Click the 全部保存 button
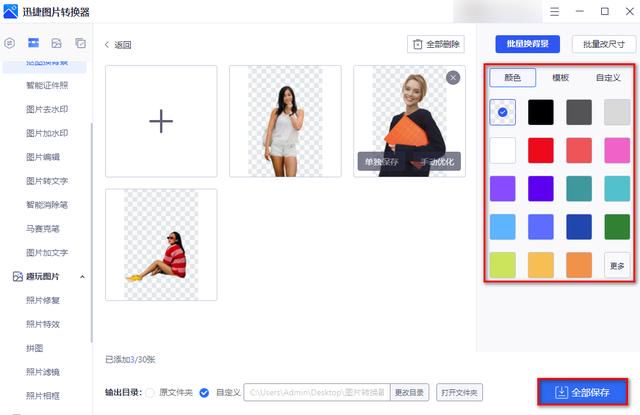The height and width of the screenshot is (415, 640). [582, 393]
